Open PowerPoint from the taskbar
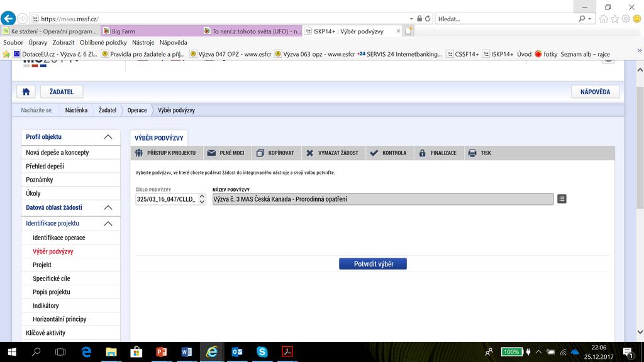This screenshot has width=644, height=362. [x=162, y=352]
